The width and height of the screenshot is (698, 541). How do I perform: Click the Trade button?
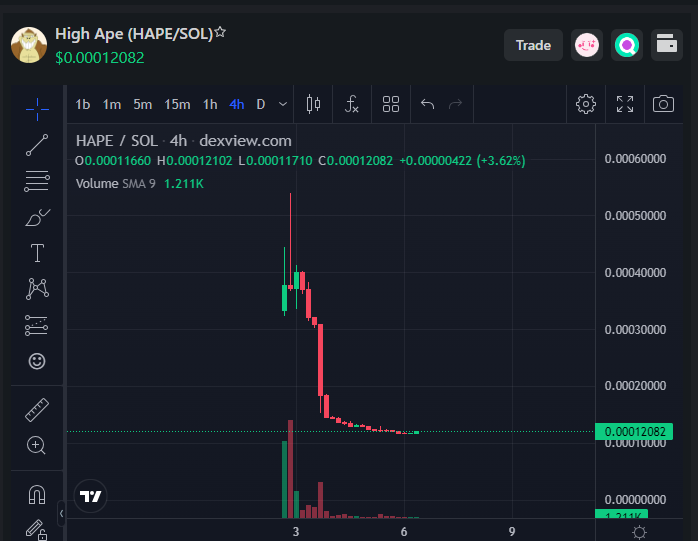point(533,45)
